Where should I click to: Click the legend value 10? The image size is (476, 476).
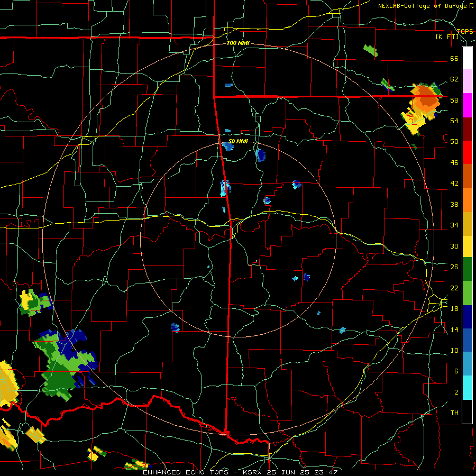(454, 350)
